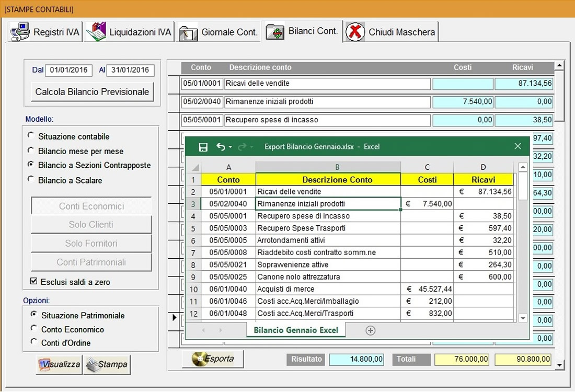Click the red X Chiudi Maschera icon

(355, 32)
